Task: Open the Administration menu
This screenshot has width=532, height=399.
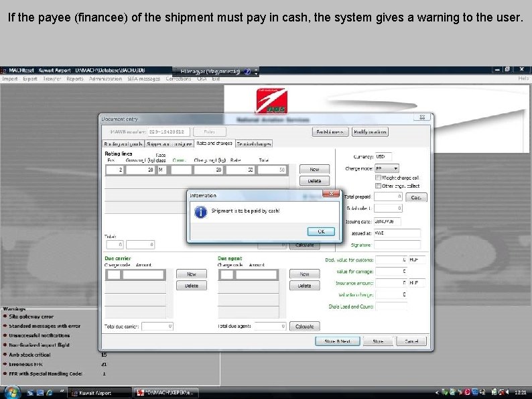Action: tap(105, 78)
